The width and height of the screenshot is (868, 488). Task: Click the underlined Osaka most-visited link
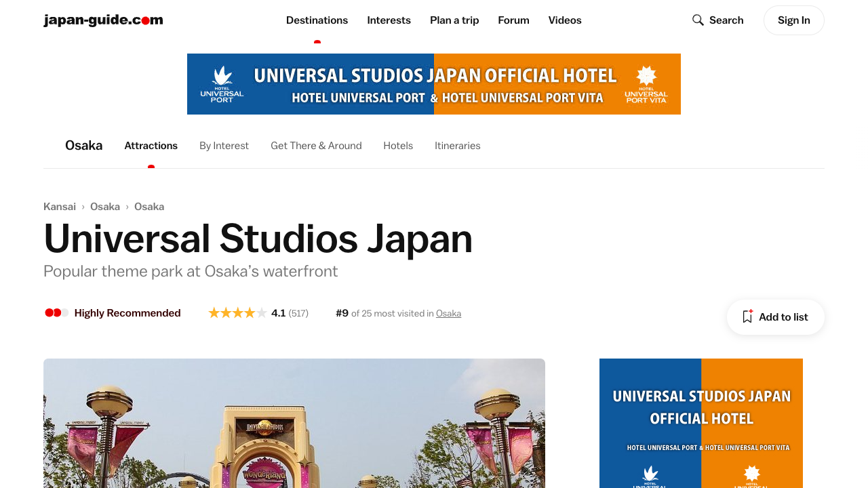[448, 313]
